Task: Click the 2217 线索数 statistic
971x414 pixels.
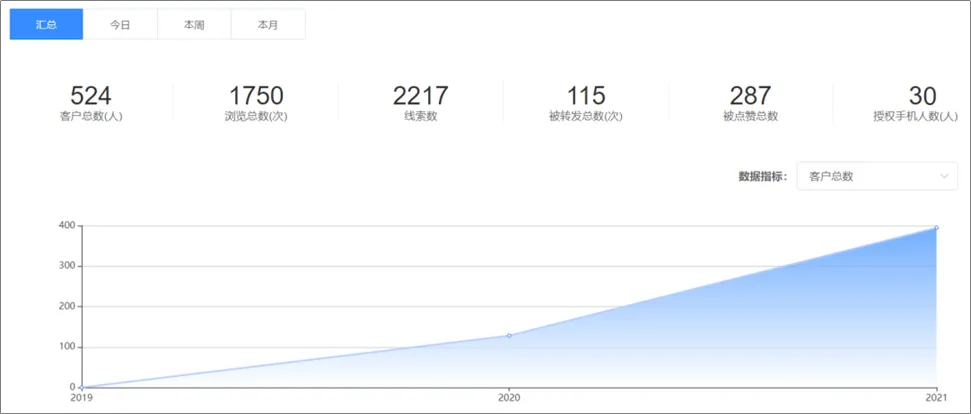Action: pyautogui.click(x=420, y=103)
